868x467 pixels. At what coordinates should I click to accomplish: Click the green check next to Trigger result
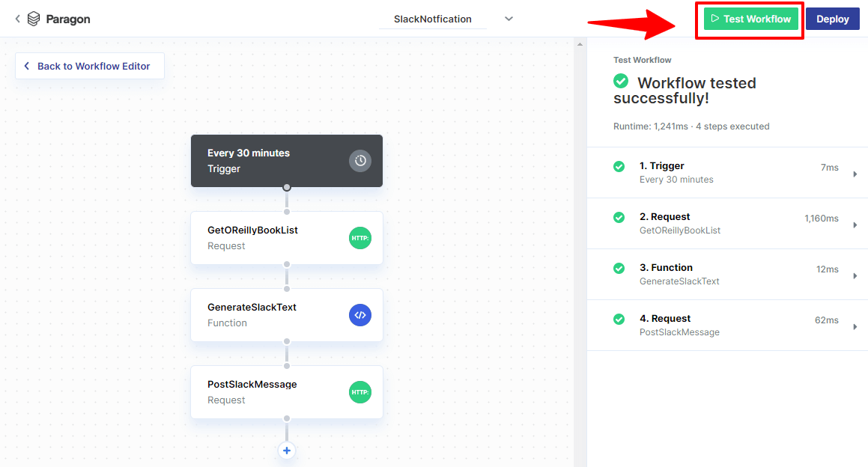(x=619, y=167)
